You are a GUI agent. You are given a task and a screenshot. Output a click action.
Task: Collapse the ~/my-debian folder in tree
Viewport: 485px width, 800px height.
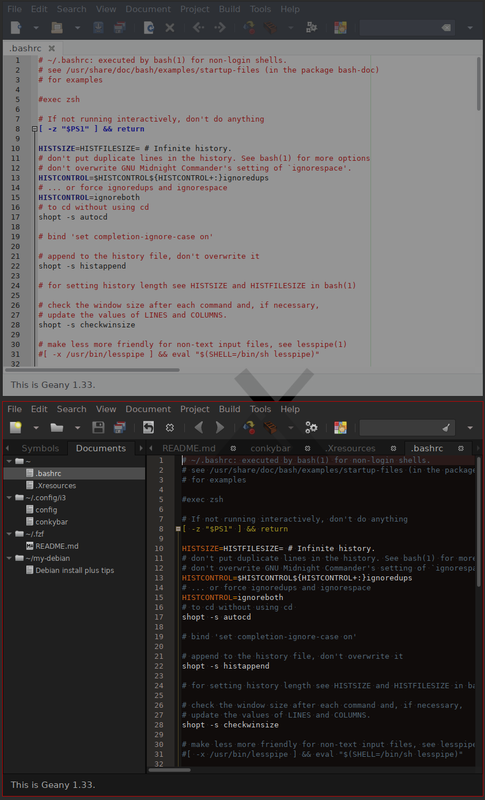coord(9,558)
